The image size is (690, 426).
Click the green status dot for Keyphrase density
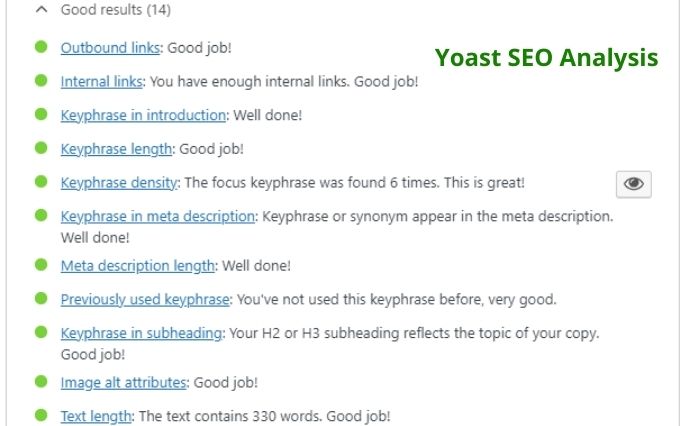tap(41, 182)
